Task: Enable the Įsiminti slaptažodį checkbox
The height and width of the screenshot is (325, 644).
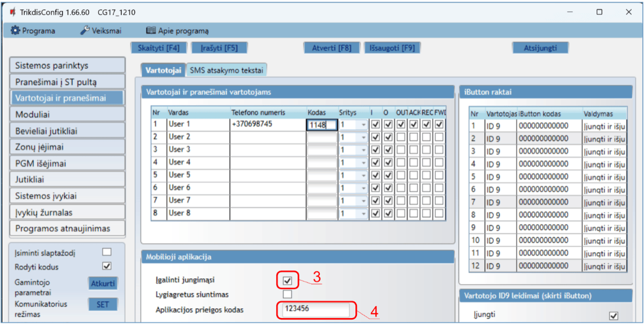Action: tap(107, 251)
